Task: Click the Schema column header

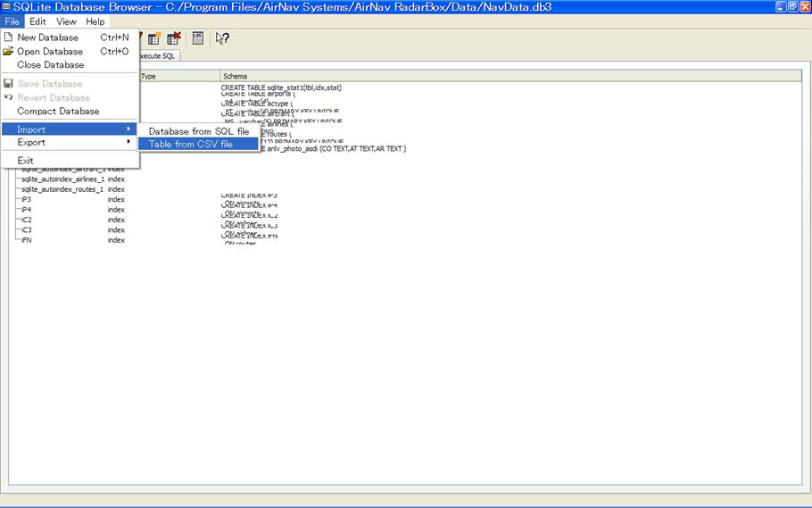Action: (511, 76)
